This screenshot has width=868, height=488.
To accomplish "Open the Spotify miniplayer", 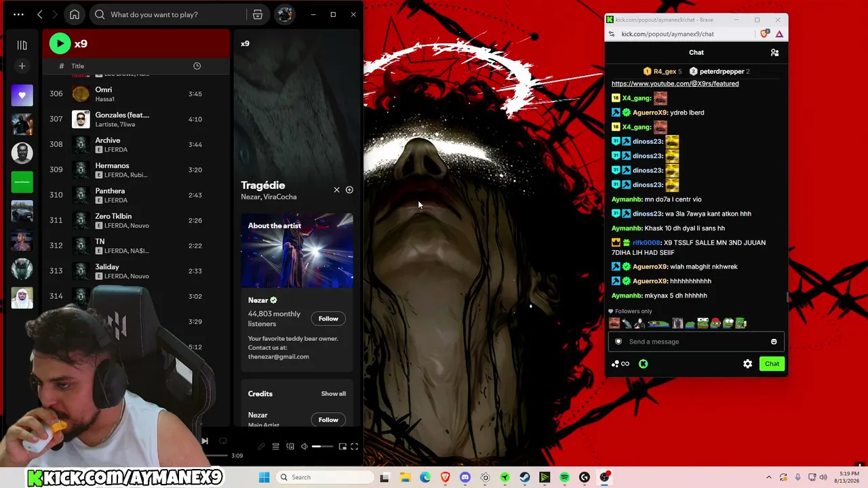I will (342, 447).
